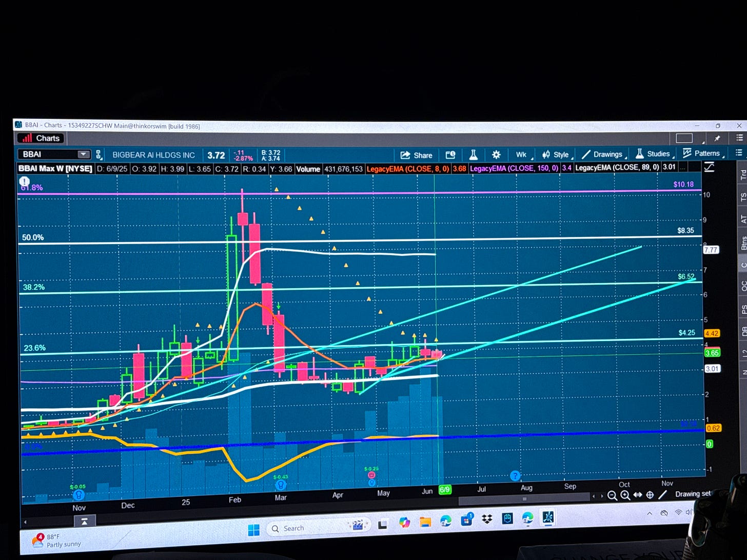Click the November earnings lightbulb marker
The width and height of the screenshot is (747, 560).
tap(78, 495)
